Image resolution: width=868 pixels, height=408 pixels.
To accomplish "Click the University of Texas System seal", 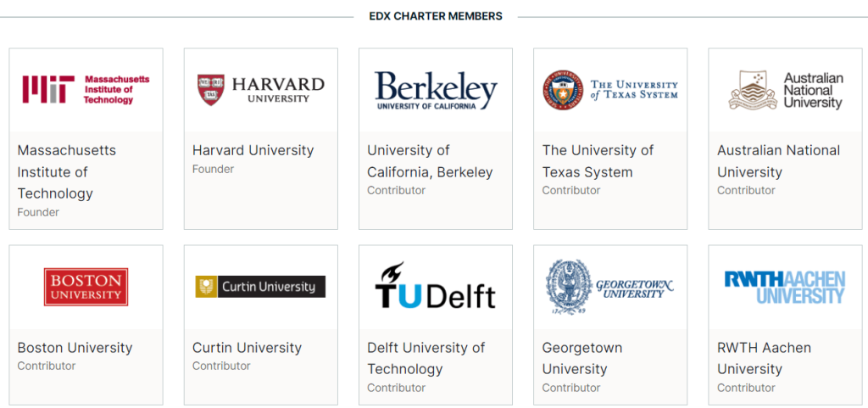I will (x=563, y=90).
